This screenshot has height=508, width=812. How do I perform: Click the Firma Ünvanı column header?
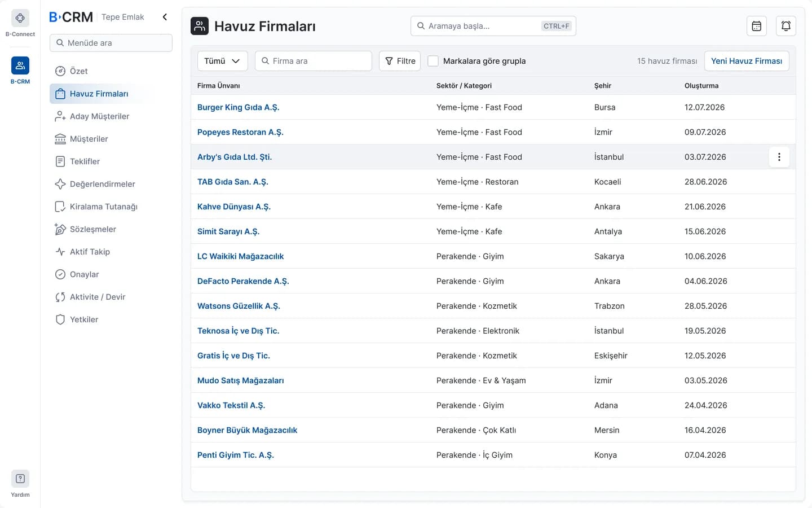pos(219,86)
